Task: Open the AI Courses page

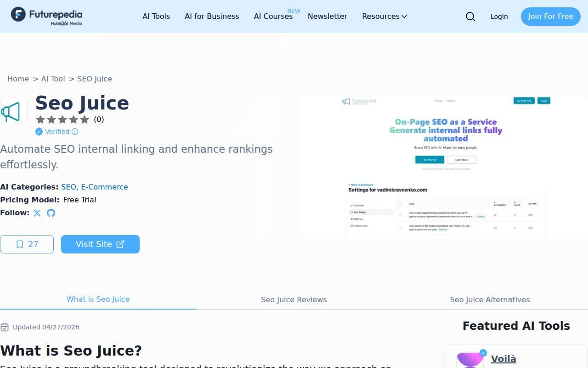Action: point(273,16)
